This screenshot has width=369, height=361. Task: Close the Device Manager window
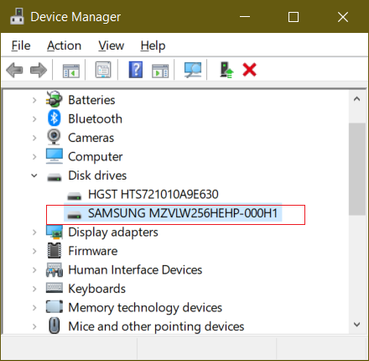click(x=343, y=17)
